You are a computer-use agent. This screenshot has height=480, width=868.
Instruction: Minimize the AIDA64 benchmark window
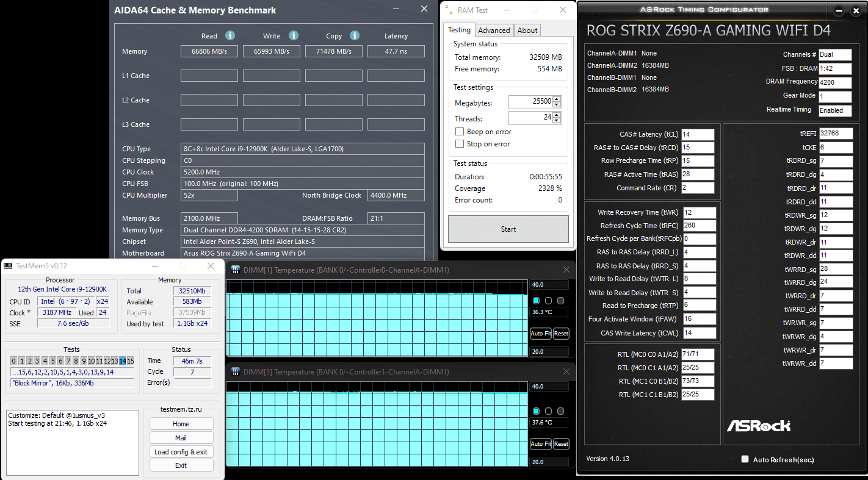pyautogui.click(x=396, y=9)
